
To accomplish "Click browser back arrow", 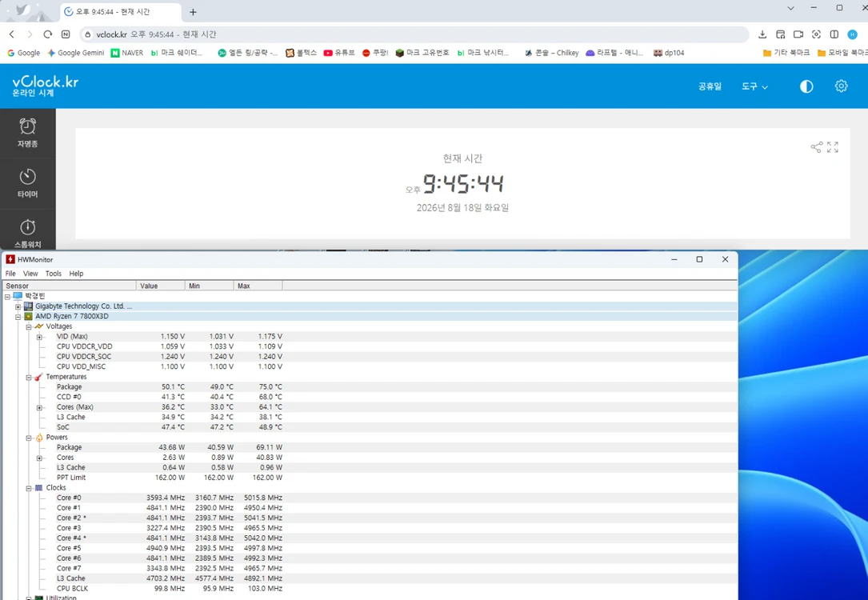I will tap(12, 34).
